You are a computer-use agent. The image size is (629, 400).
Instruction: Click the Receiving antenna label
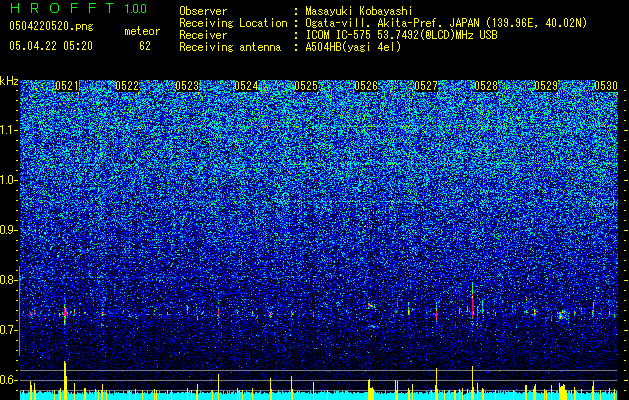[230, 47]
